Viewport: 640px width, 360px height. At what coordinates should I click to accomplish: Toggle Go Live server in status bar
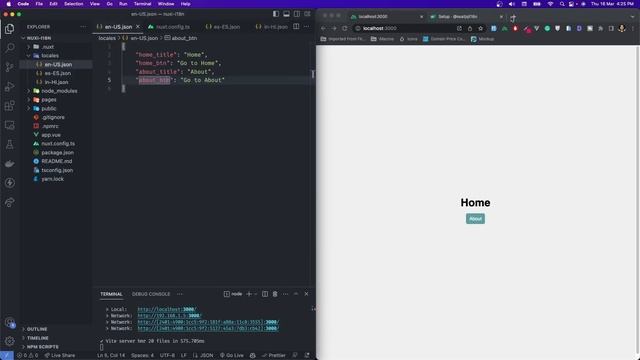232,356
